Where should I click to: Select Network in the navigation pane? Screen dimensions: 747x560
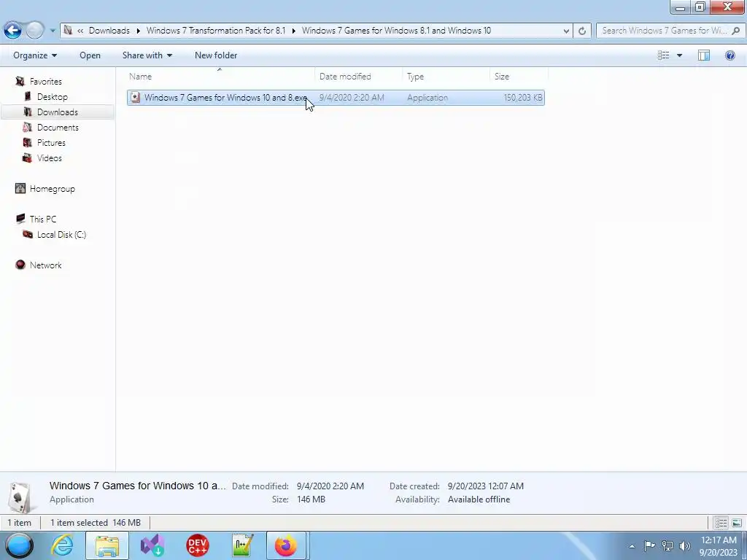[46, 265]
